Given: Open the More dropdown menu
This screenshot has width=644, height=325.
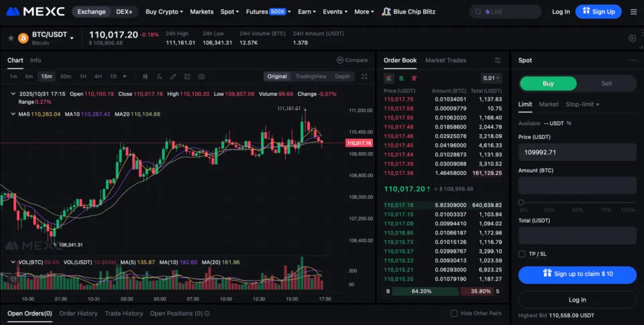Looking at the screenshot, I should pyautogui.click(x=364, y=11).
